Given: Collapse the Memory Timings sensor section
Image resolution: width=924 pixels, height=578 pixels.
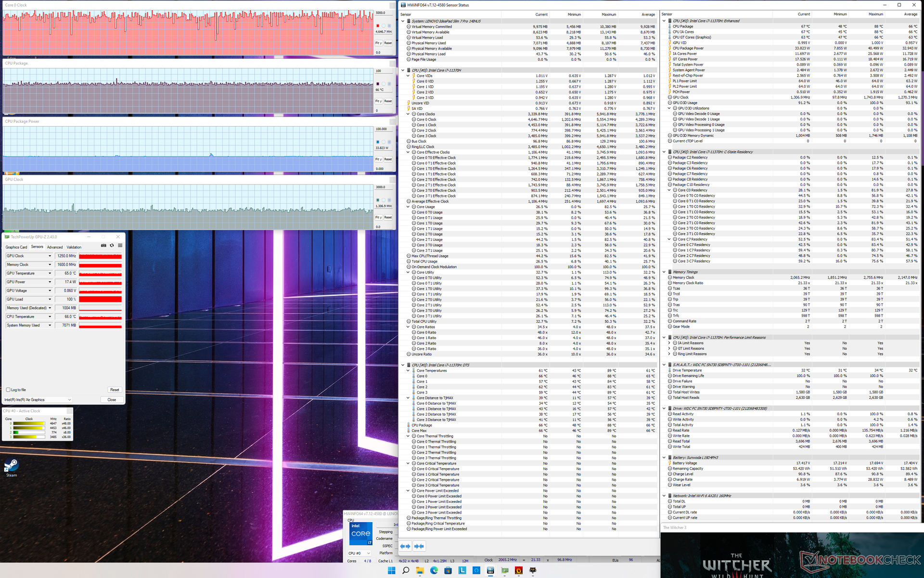Looking at the screenshot, I should click(x=664, y=272).
